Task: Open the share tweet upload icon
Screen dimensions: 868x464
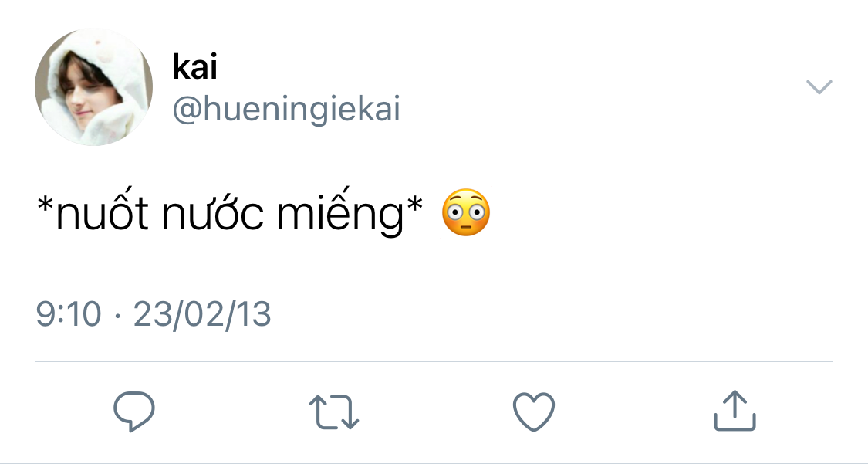Action: click(x=735, y=410)
